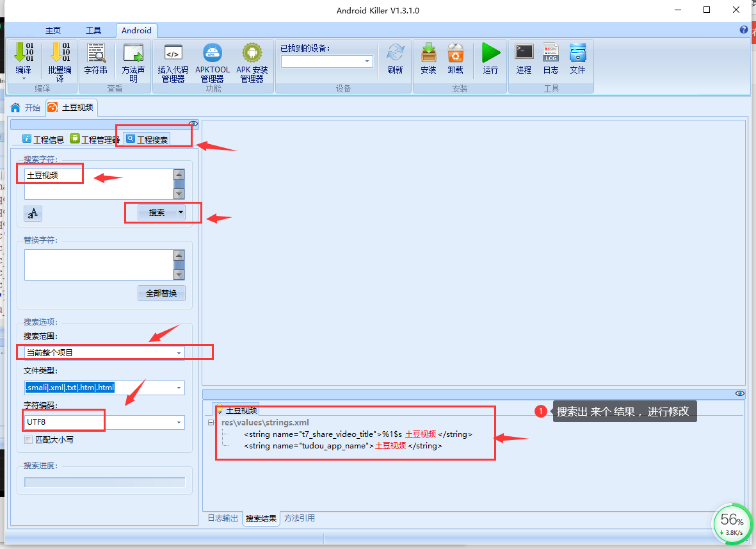Launch the APKTOOL 管理器
Screen dimensions: 756x549
[212, 63]
